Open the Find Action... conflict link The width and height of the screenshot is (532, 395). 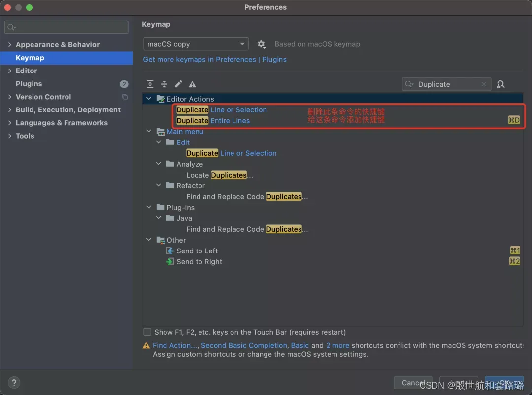(175, 345)
